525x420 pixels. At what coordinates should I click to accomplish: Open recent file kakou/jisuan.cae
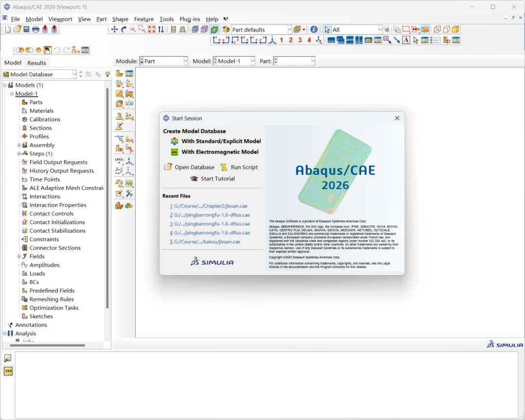[205, 242]
